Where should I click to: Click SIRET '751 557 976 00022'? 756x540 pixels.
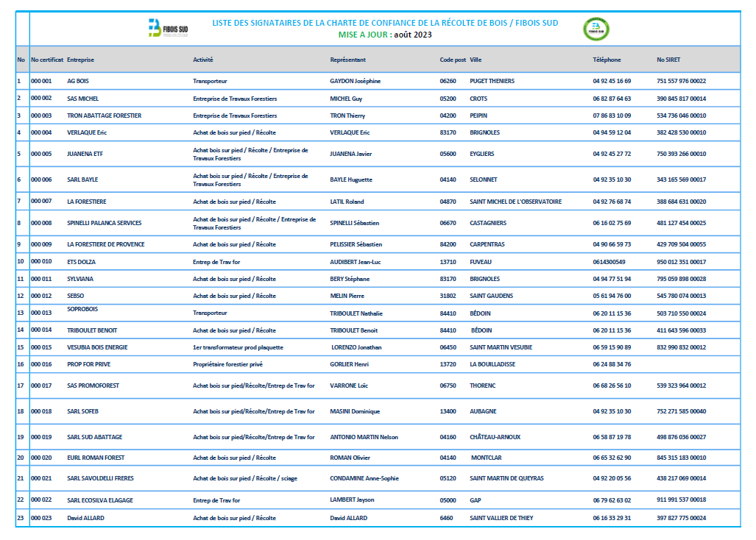click(681, 81)
